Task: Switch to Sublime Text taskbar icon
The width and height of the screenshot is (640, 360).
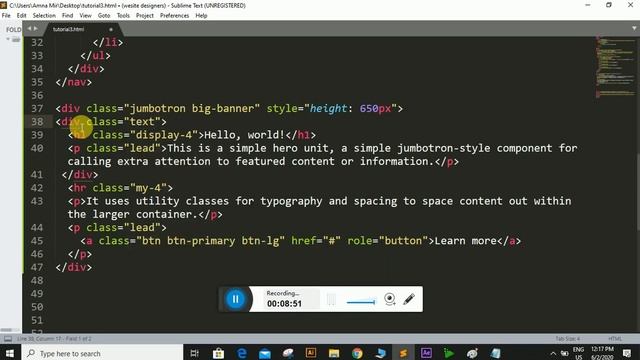Action: (x=403, y=353)
